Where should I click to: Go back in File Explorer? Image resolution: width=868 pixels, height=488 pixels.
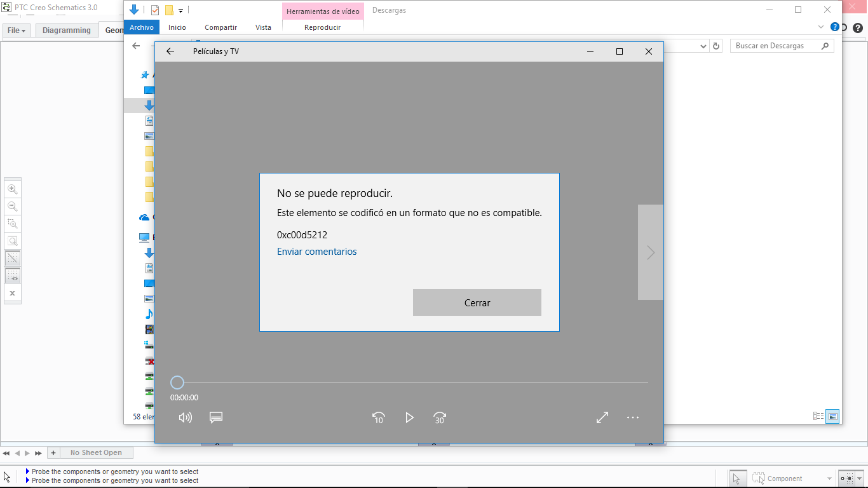point(135,46)
